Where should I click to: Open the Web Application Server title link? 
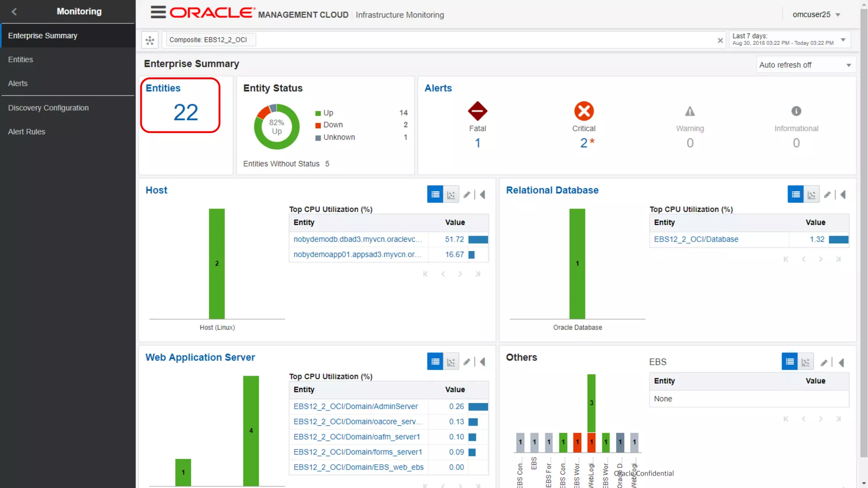click(200, 358)
